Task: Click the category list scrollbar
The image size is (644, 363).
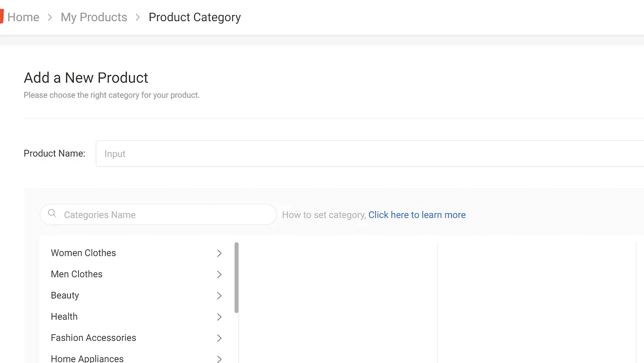Action: [x=236, y=277]
